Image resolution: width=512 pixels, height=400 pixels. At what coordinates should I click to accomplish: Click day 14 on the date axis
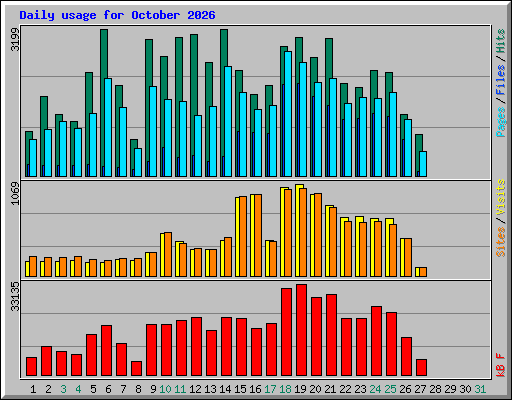tap(225, 389)
